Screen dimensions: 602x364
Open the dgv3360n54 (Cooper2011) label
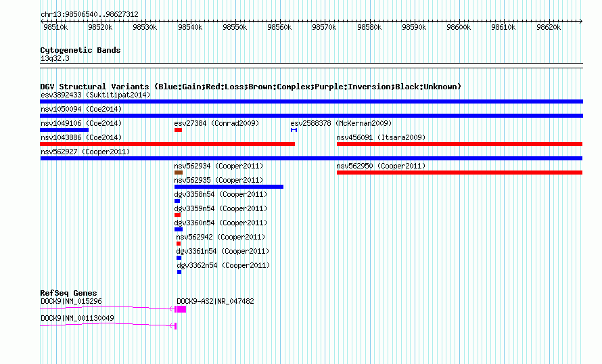click(221, 223)
